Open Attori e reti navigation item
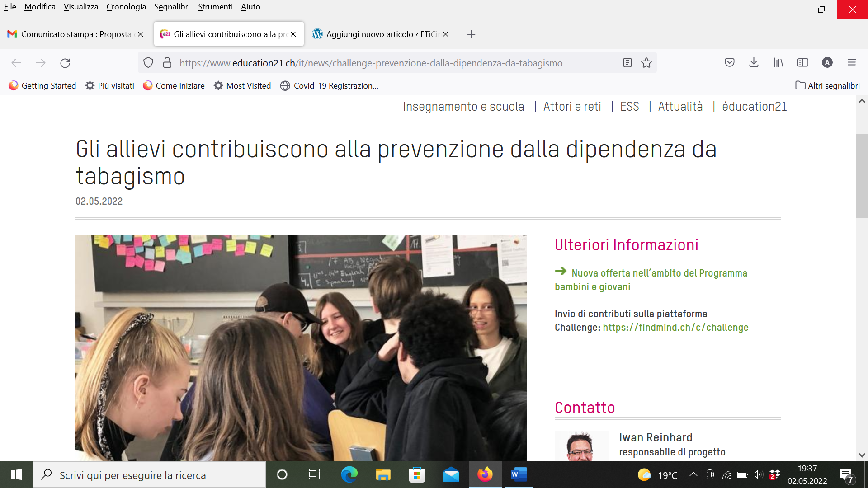868x488 pixels. [572, 107]
